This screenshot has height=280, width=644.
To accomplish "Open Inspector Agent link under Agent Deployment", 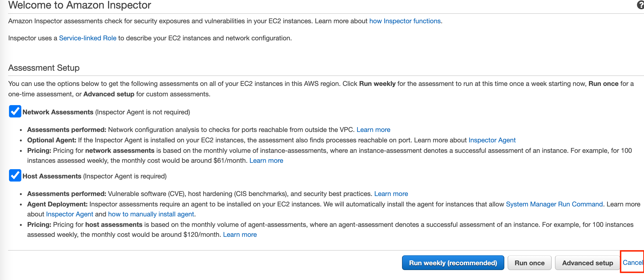I will pyautogui.click(x=70, y=214).
